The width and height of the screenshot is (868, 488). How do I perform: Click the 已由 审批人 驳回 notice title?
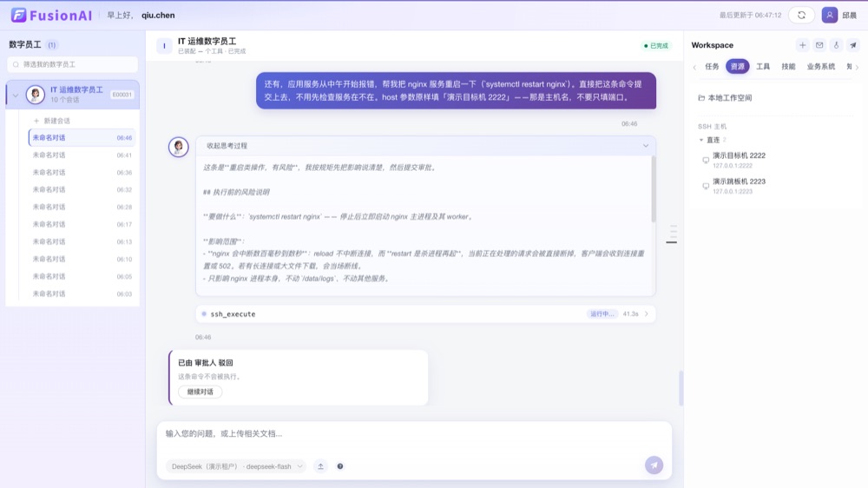point(206,363)
